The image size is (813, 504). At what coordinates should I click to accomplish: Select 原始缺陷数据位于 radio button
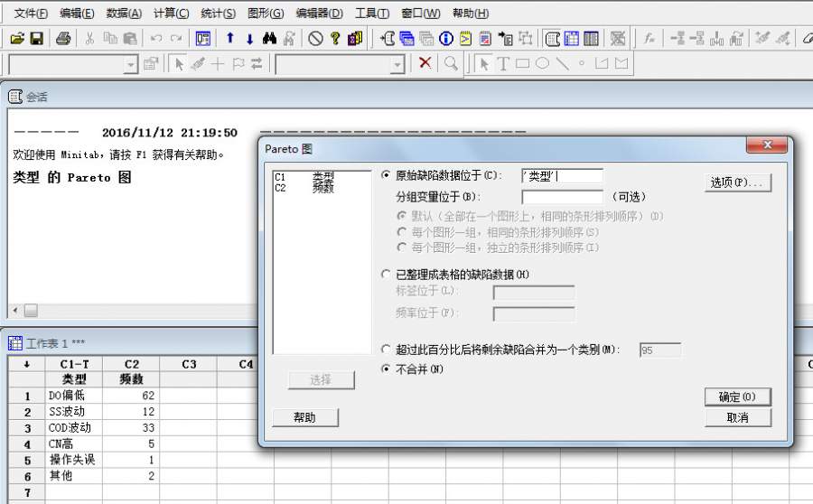coord(386,175)
